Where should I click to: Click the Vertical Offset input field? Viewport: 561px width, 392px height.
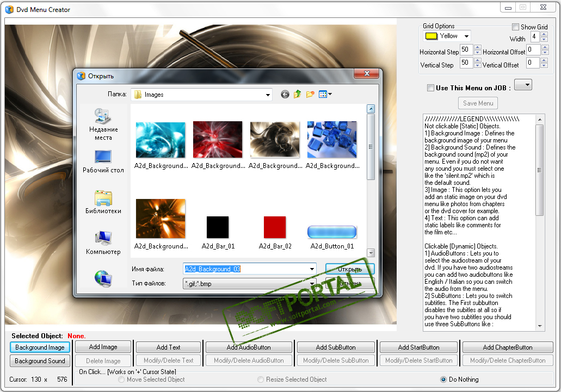[533, 63]
